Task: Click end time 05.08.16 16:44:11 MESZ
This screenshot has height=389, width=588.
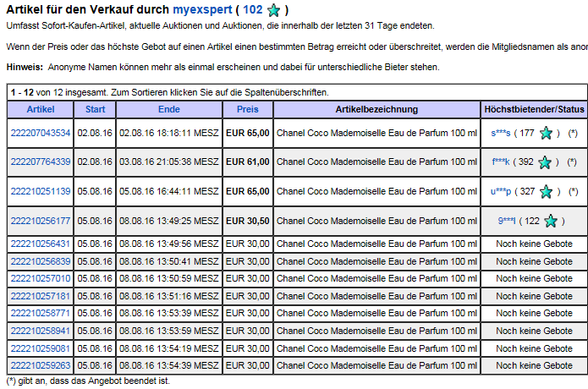Action: (x=169, y=191)
